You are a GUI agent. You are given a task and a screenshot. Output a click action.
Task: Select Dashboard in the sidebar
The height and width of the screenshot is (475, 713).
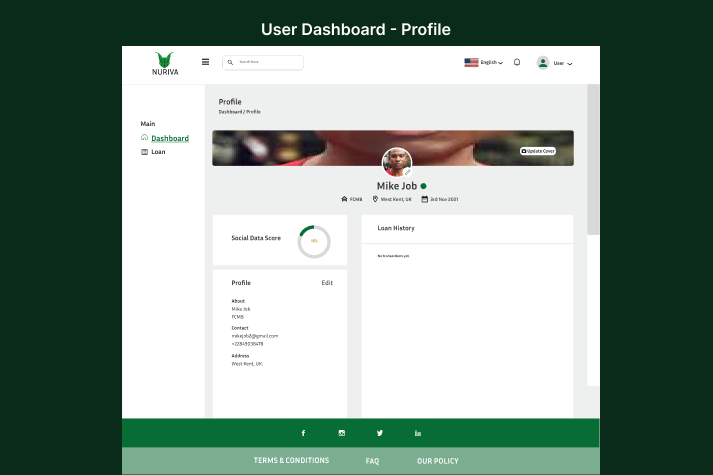[x=169, y=138]
